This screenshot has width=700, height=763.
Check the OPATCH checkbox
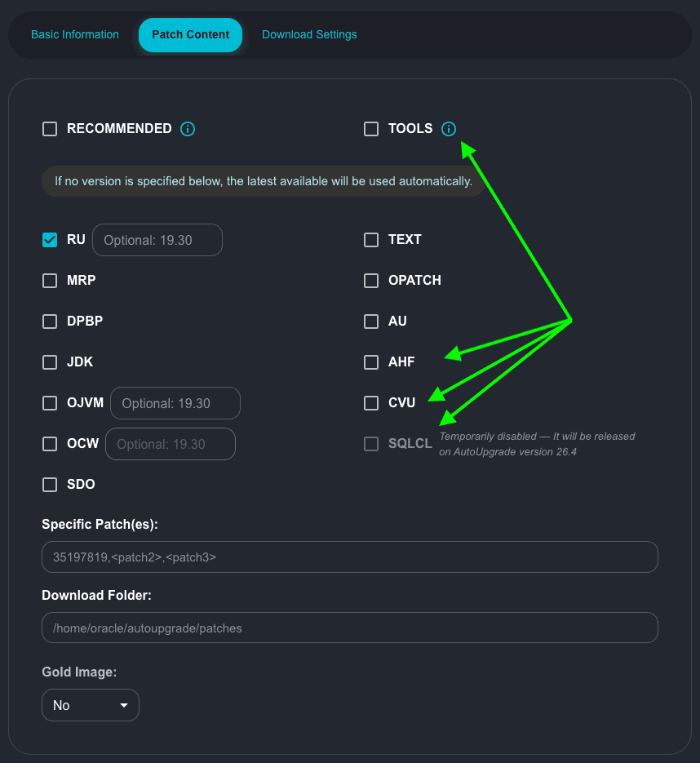[x=371, y=281]
